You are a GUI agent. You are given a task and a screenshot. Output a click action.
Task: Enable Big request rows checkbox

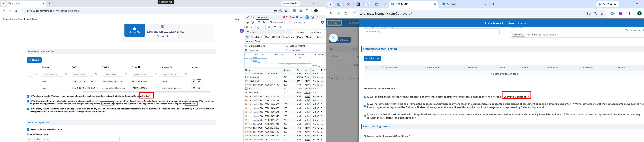pyautogui.click(x=246, y=46)
